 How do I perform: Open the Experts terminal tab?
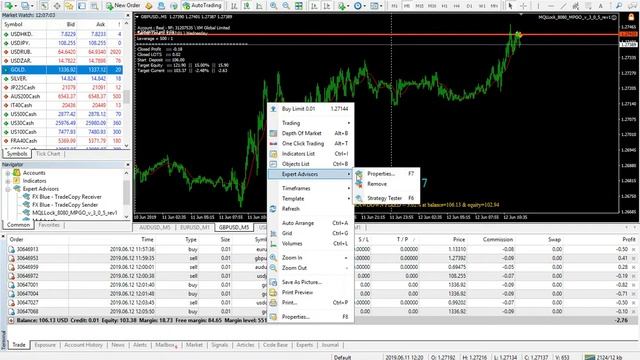coord(304,345)
